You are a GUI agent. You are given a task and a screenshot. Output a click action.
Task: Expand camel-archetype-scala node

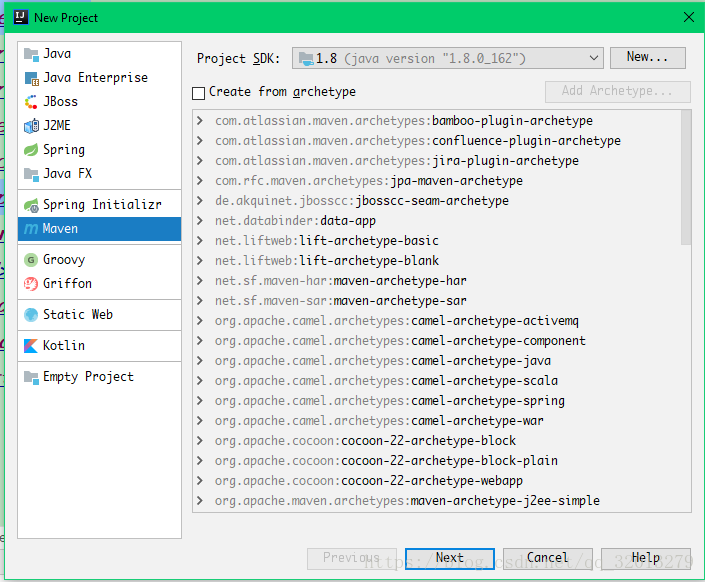pos(200,381)
